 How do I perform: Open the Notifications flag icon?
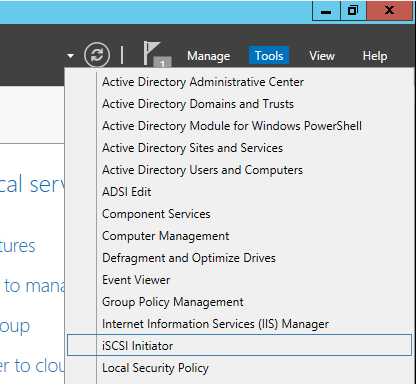(x=157, y=54)
